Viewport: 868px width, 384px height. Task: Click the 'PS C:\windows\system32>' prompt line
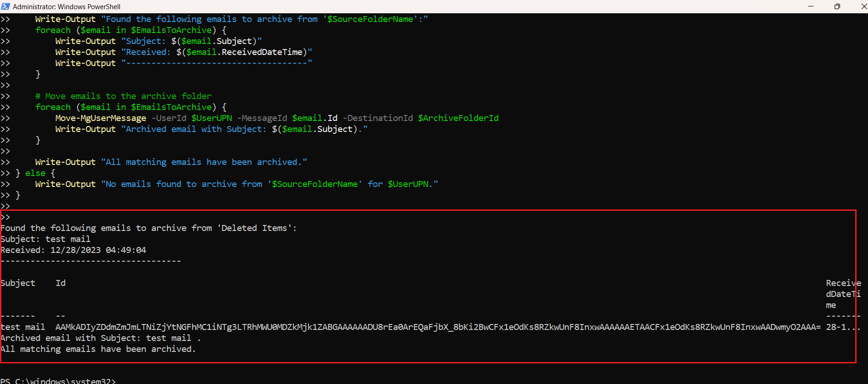click(x=58, y=381)
